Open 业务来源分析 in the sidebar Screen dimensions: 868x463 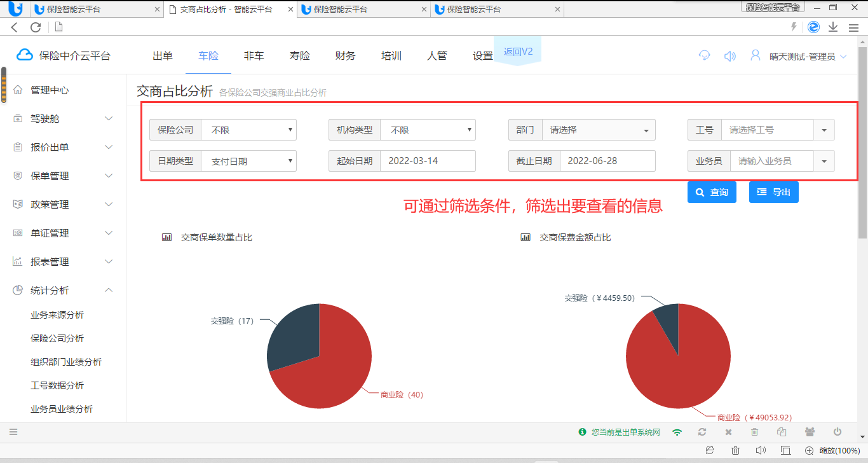click(57, 315)
